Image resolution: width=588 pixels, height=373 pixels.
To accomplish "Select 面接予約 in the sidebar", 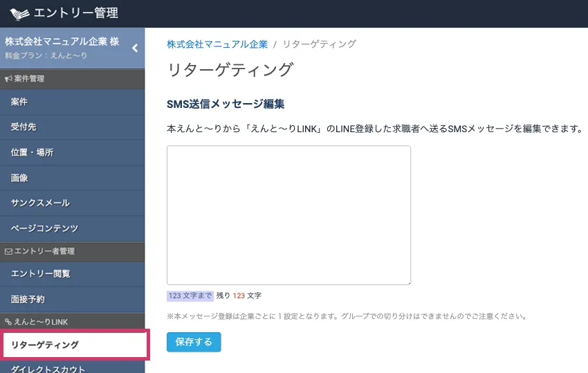I will (28, 299).
